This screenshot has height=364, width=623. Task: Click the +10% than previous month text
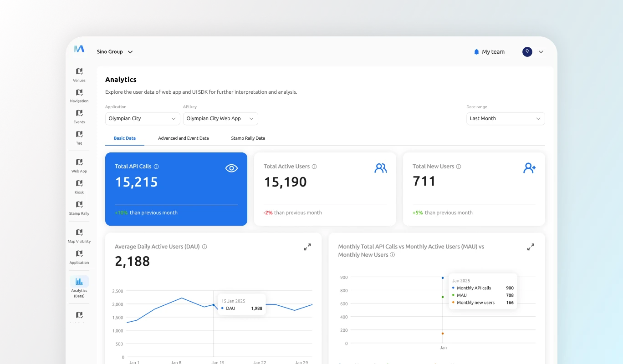click(146, 212)
